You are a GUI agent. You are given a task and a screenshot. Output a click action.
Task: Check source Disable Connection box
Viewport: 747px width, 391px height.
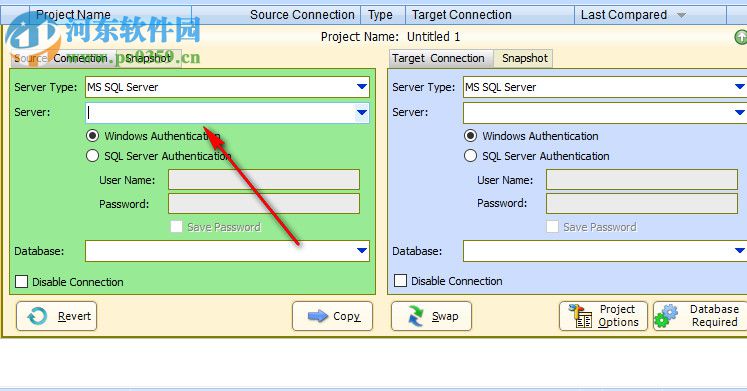click(21, 281)
